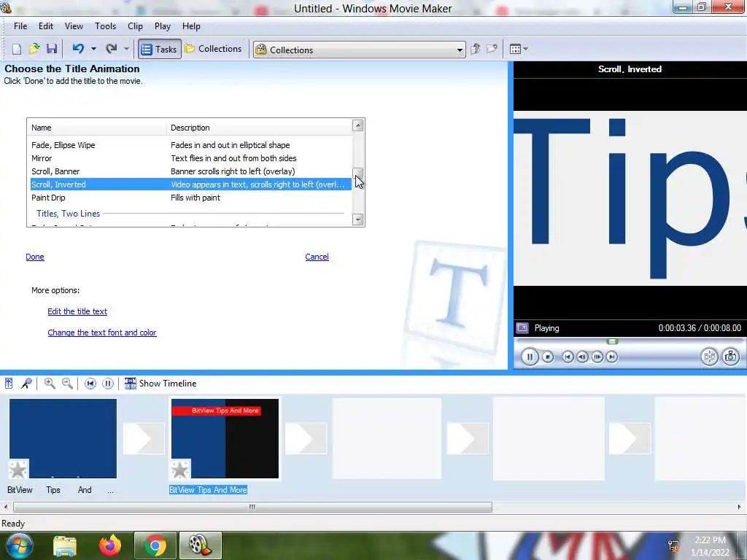Click the Pause Storyboard icon
The width and height of the screenshot is (747, 560).
click(x=108, y=384)
